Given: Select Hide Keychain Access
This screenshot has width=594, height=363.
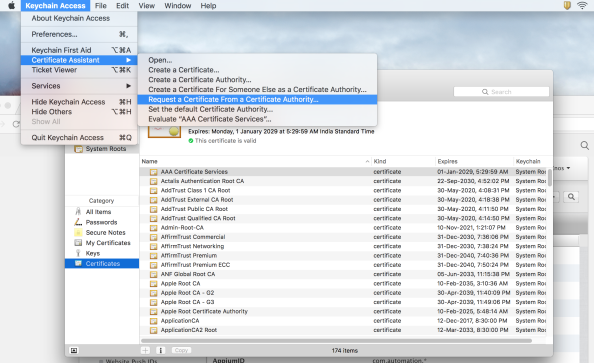Looking at the screenshot, I should click(79, 102).
